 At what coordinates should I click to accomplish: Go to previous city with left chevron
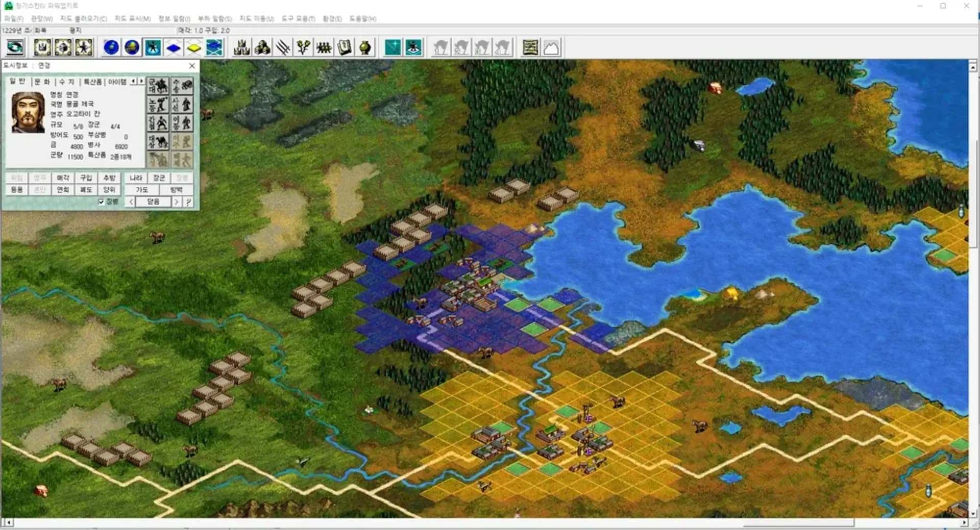pos(131,202)
